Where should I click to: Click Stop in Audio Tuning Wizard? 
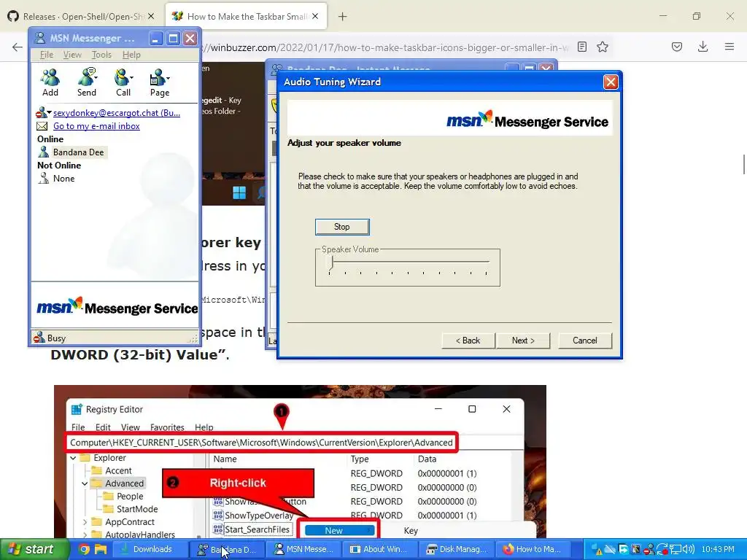pos(342,227)
